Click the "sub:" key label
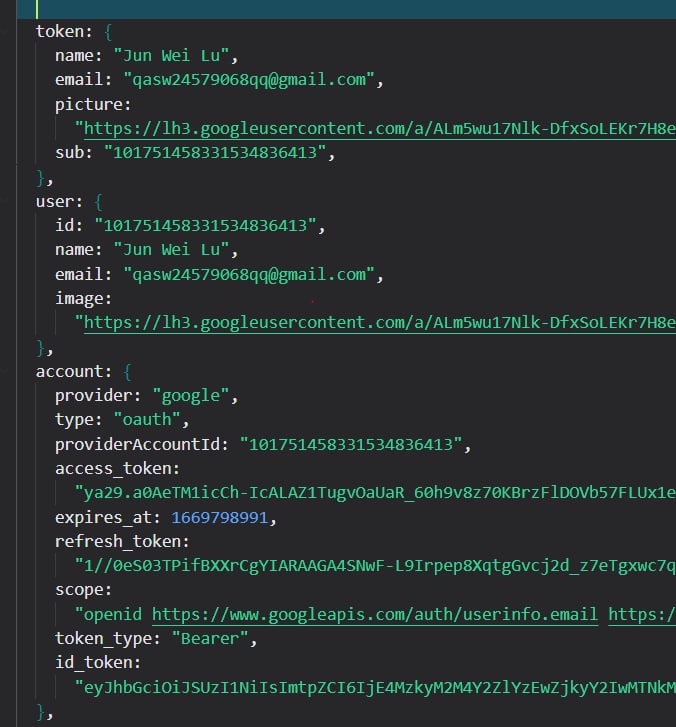Screen dimensions: 676x727 (74, 153)
